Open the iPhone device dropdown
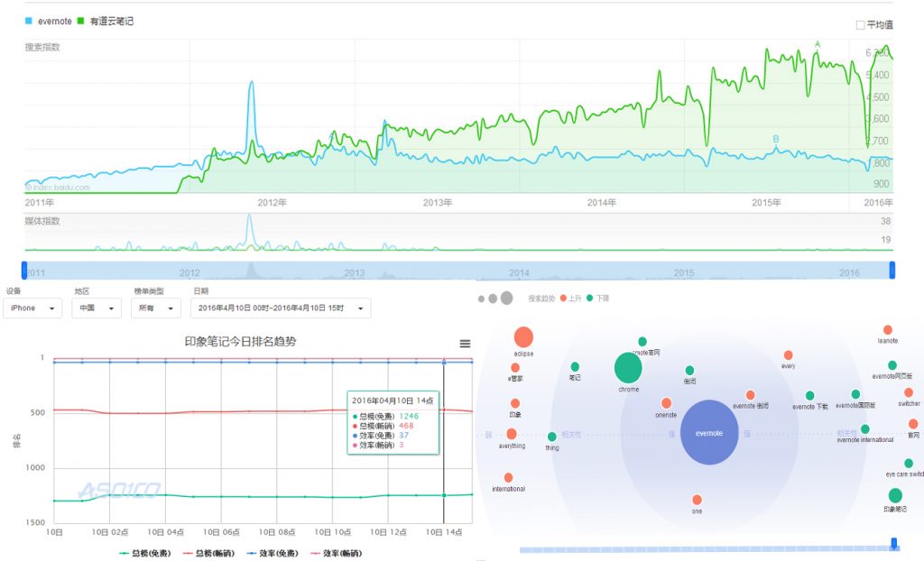 (32, 308)
